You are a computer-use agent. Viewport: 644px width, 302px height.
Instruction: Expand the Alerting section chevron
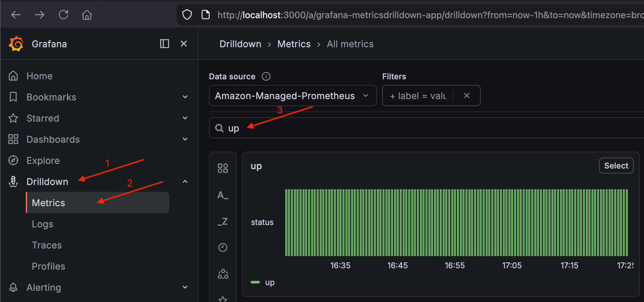pos(185,287)
